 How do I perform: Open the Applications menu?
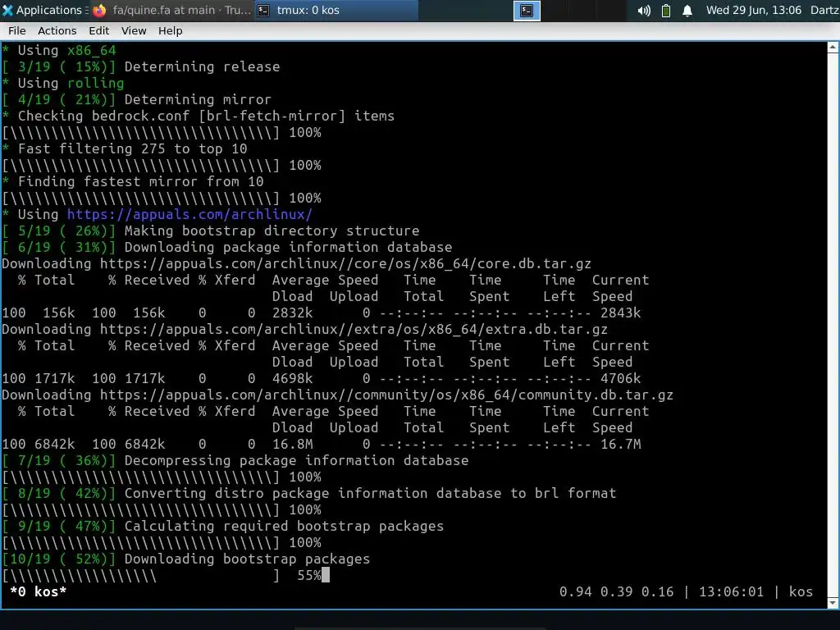[x=43, y=10]
